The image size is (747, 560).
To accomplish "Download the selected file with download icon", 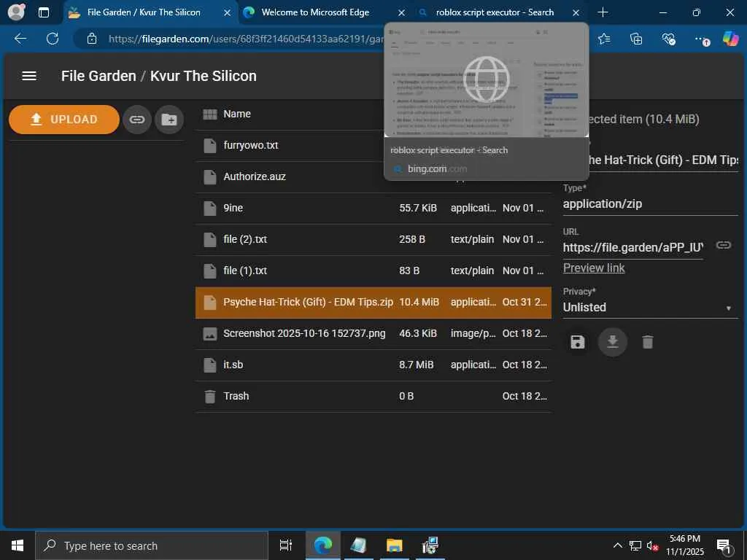I will point(613,342).
